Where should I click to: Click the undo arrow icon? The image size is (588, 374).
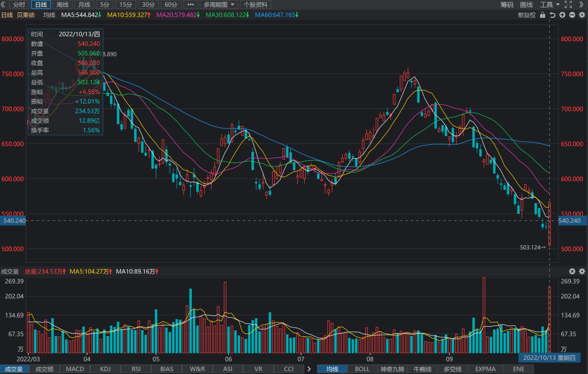coord(553,15)
